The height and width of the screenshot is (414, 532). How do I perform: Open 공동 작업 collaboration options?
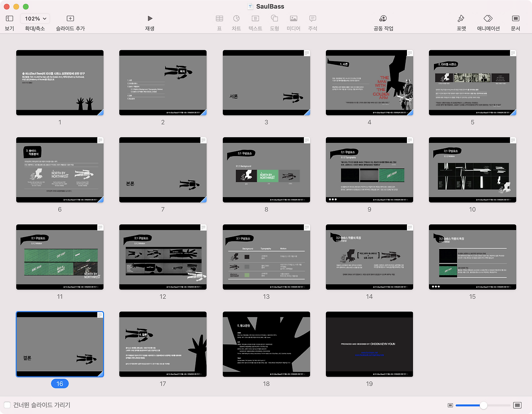coord(383,19)
